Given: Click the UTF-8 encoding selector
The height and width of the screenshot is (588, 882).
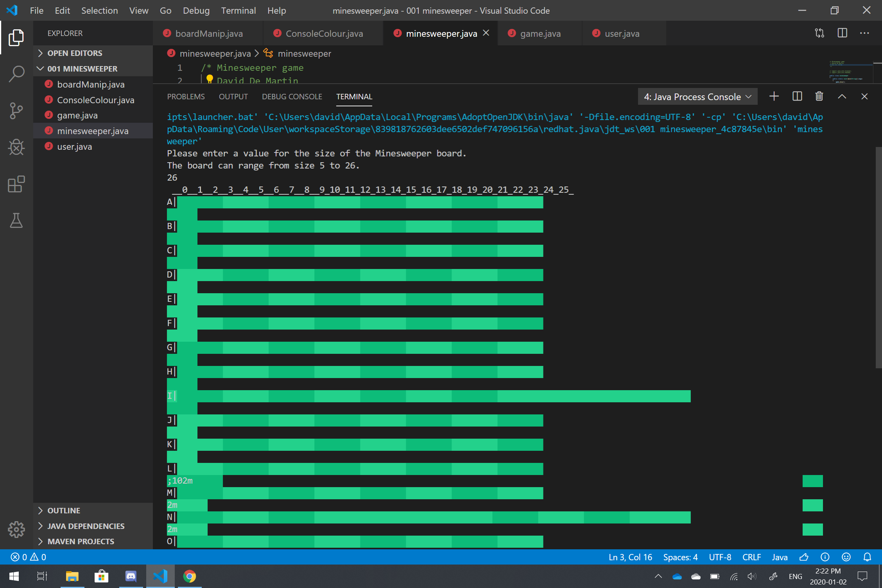Looking at the screenshot, I should click(x=720, y=557).
